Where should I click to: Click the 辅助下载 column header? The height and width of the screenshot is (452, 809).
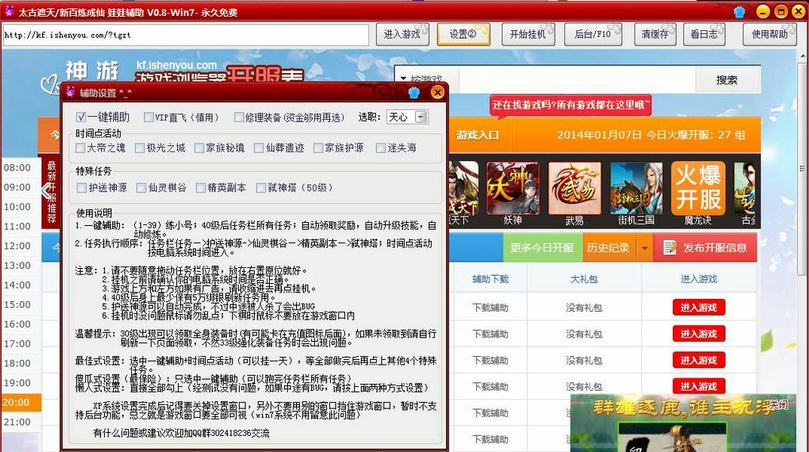click(x=490, y=279)
